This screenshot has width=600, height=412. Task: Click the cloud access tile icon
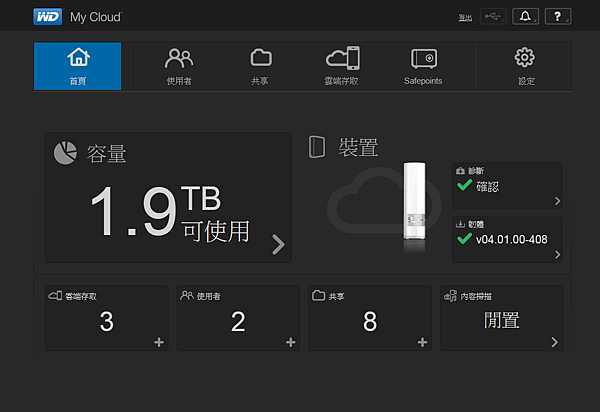point(55,295)
